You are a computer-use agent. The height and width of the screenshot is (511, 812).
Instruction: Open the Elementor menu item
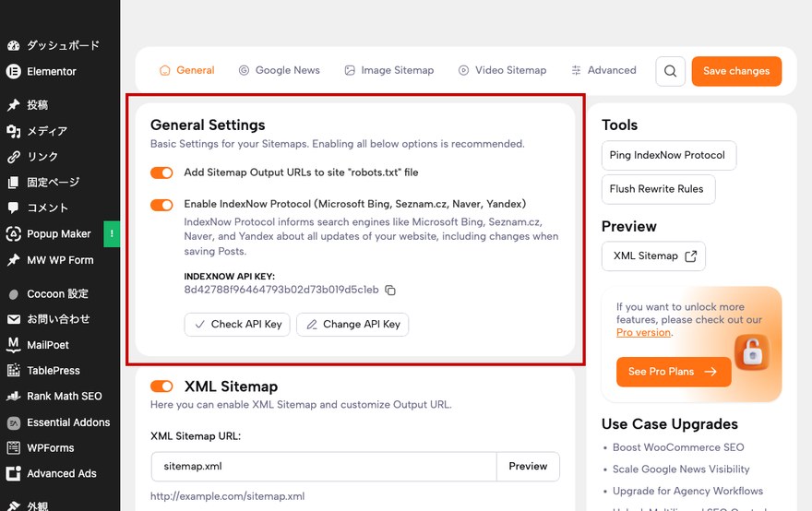[60, 71]
